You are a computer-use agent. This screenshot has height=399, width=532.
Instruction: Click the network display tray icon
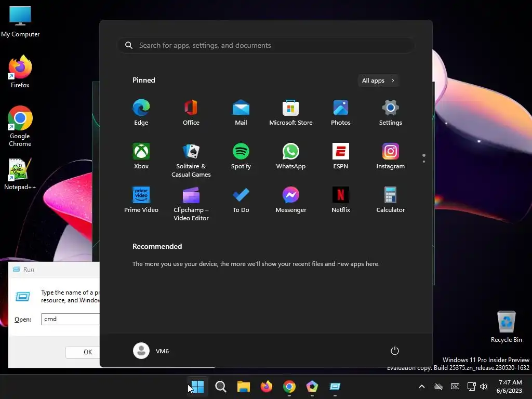coord(471,387)
